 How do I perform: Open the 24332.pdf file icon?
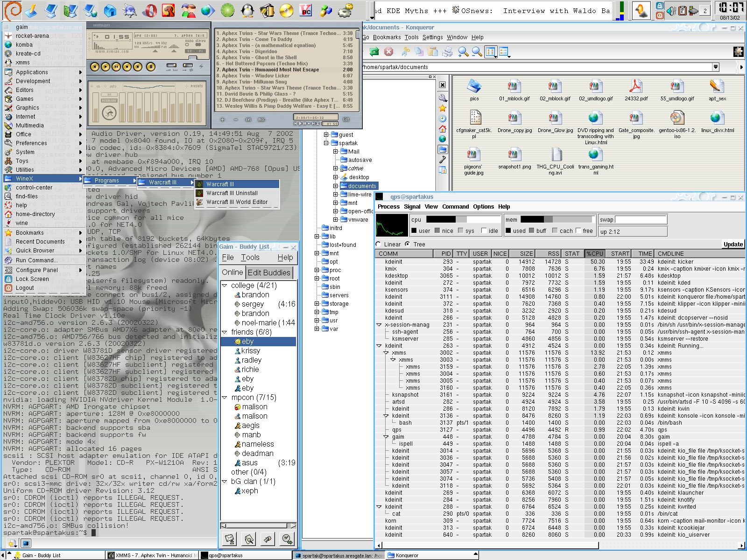pyautogui.click(x=636, y=90)
